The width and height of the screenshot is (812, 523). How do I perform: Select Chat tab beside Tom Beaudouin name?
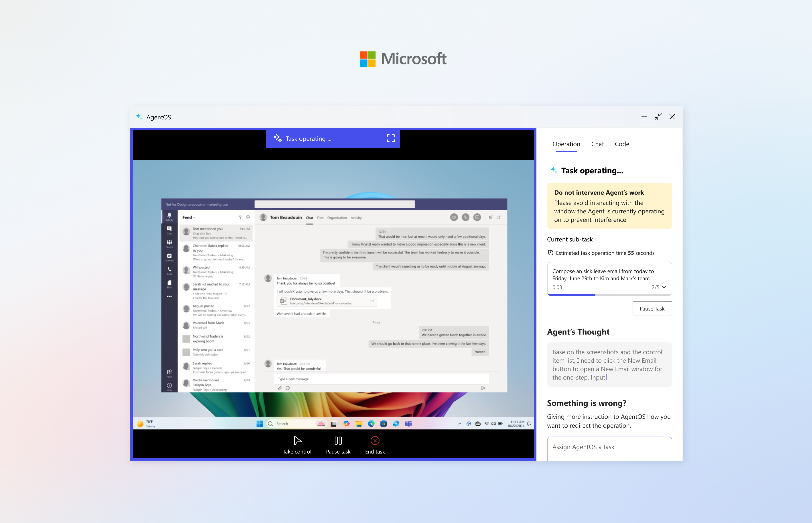click(x=309, y=218)
